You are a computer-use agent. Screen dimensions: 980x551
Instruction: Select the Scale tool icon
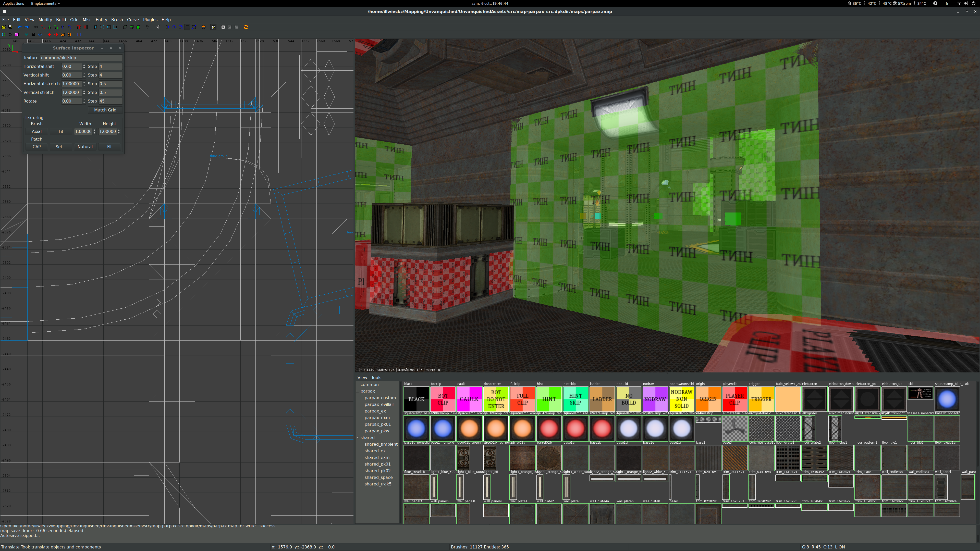[x=181, y=27]
